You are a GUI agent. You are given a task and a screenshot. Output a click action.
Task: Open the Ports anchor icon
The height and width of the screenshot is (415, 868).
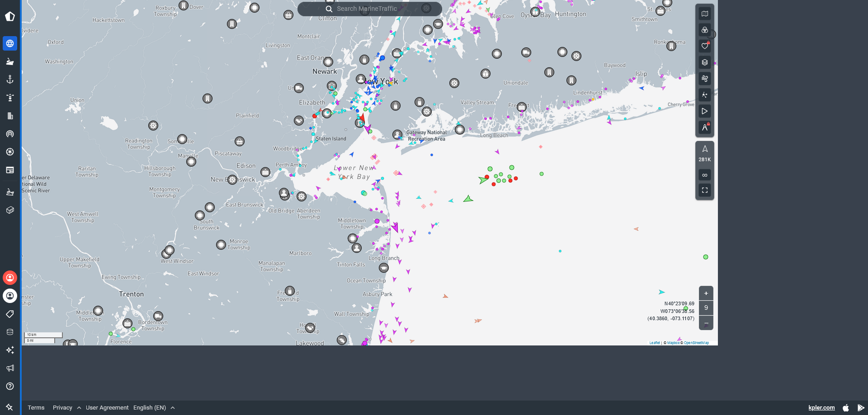pos(10,79)
